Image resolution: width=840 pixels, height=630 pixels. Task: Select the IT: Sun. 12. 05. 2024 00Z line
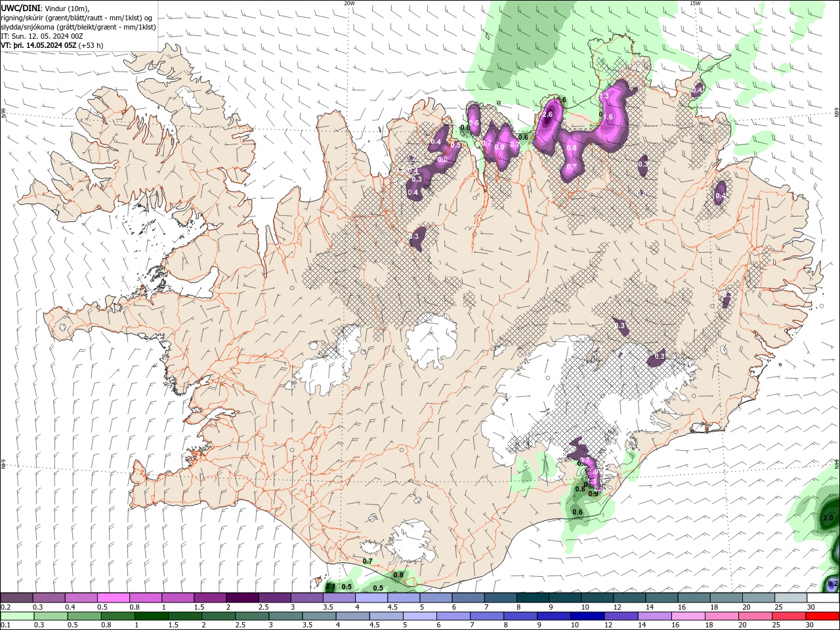[x=41, y=36]
